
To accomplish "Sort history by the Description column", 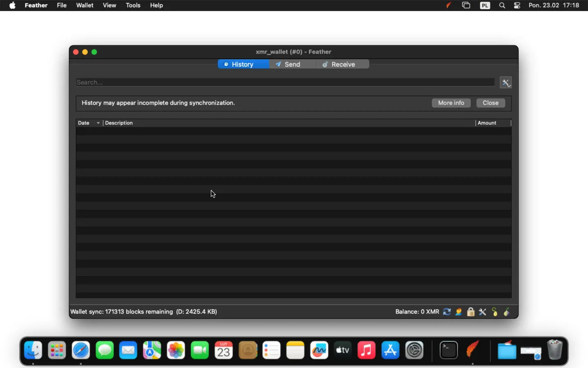I will (x=289, y=123).
